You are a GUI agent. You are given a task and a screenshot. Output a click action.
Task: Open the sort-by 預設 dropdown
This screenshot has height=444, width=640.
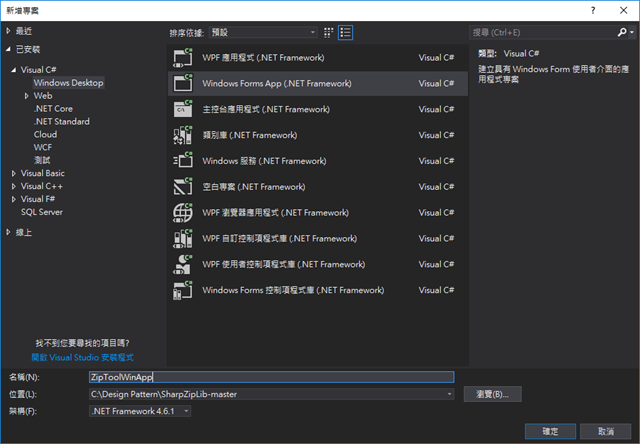point(263,32)
